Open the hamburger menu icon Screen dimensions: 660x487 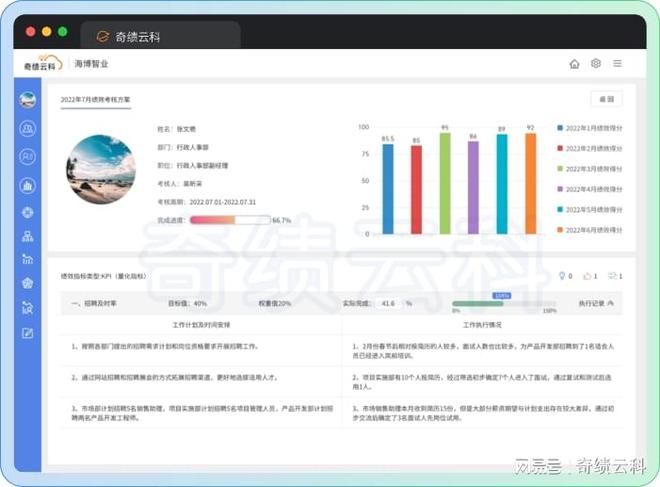tap(617, 64)
